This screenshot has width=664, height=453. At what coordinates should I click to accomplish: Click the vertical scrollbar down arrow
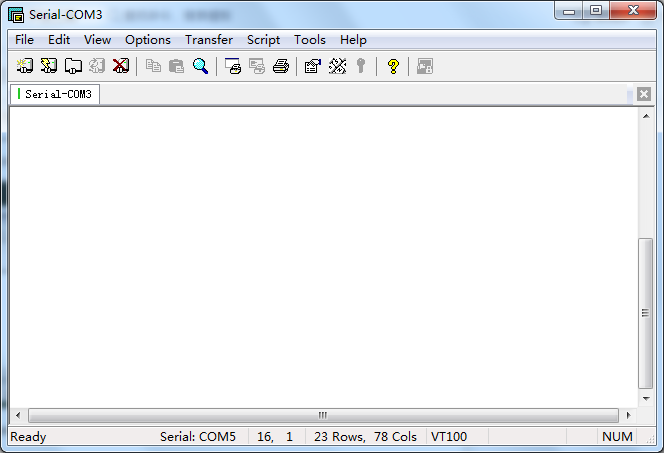coord(645,397)
